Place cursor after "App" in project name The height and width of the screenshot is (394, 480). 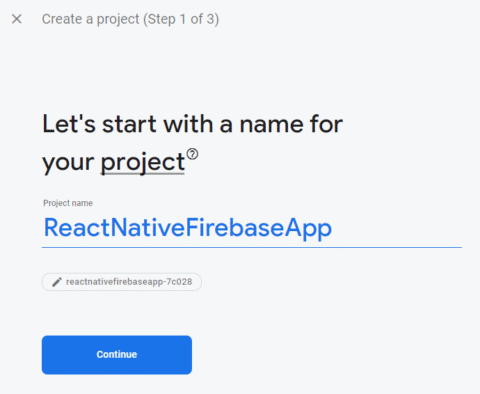pyautogui.click(x=332, y=229)
